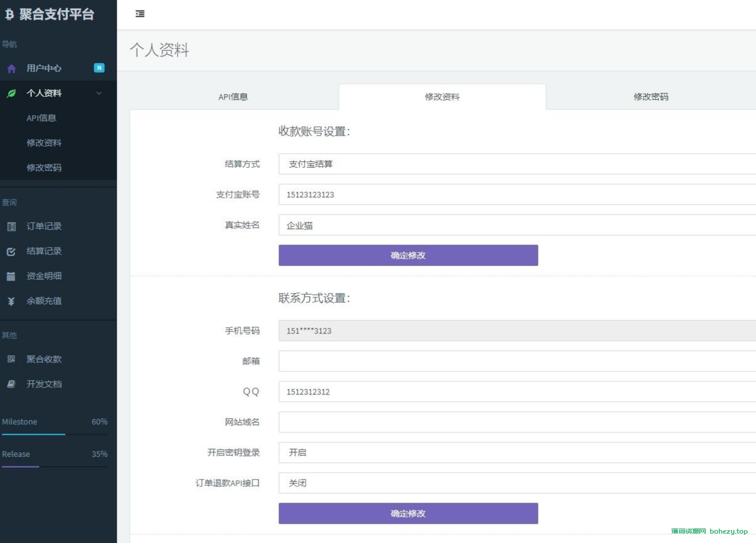Click the yen icon beside 余额充值

[11, 301]
